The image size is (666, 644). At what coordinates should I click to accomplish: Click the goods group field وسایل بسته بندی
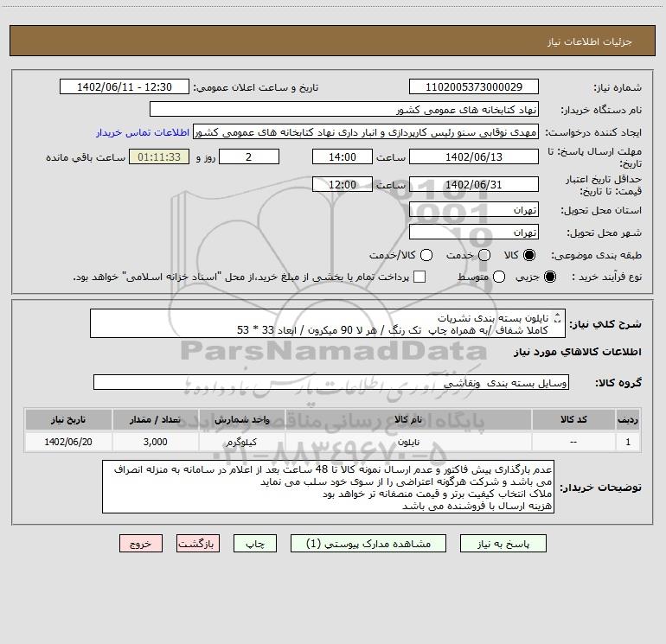click(331, 382)
